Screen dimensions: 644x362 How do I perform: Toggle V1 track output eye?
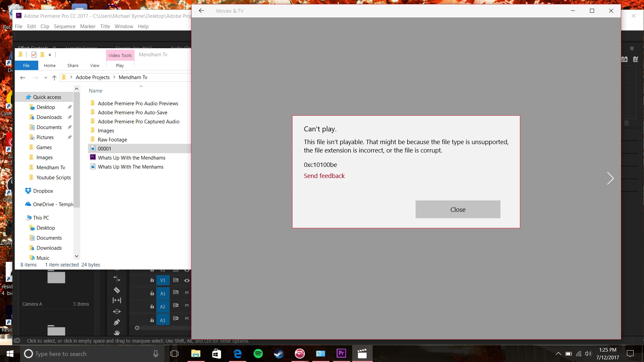click(187, 280)
